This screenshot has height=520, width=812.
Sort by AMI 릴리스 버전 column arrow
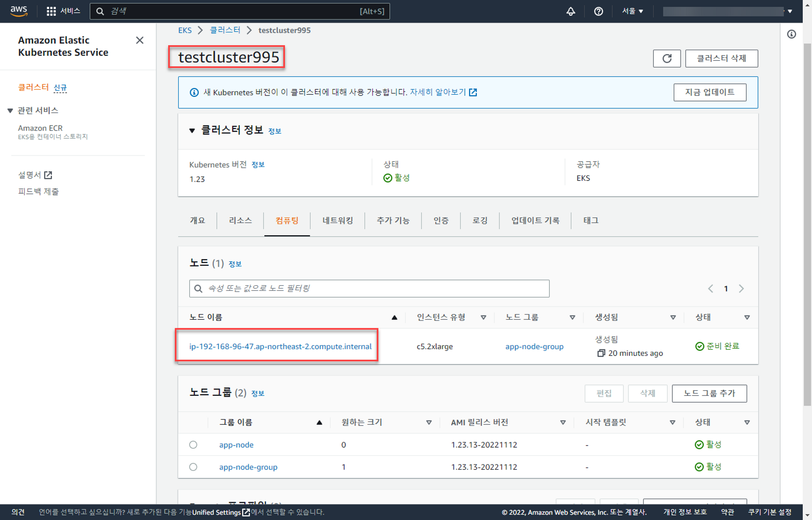[x=563, y=423]
